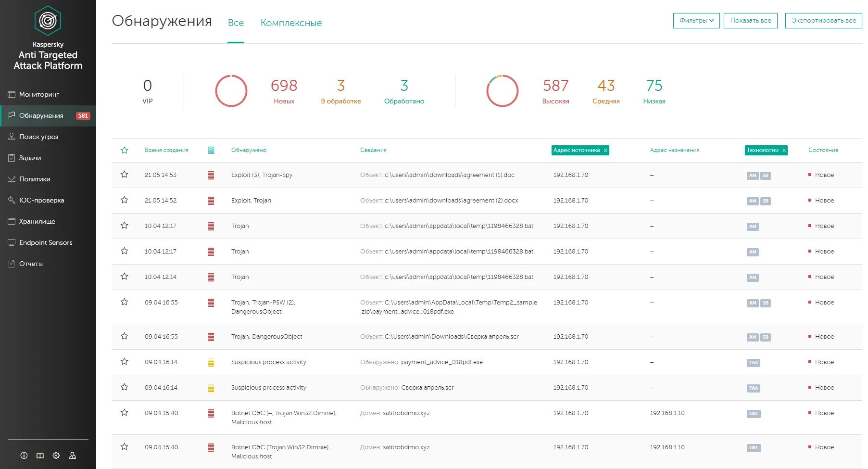
Task: Click yellow importance icon for Сверка апрель.scr activity
Action: (211, 388)
